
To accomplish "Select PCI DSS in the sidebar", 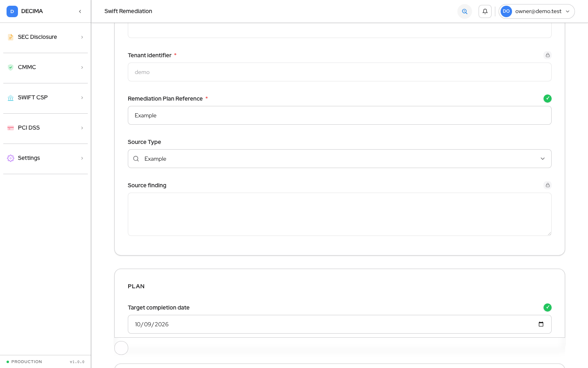I will 45,128.
